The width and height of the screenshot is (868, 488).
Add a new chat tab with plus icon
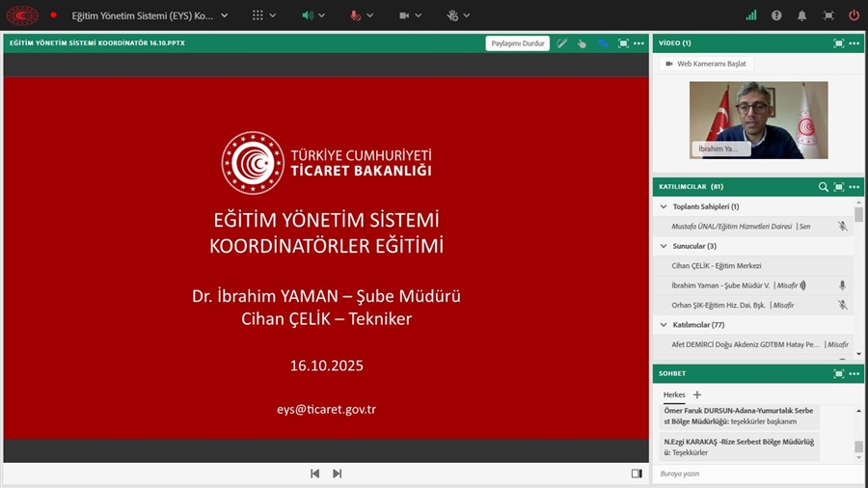point(697,394)
